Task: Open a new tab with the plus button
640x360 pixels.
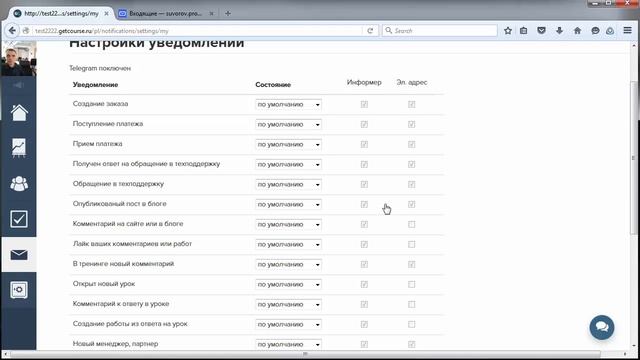Action: click(x=228, y=13)
